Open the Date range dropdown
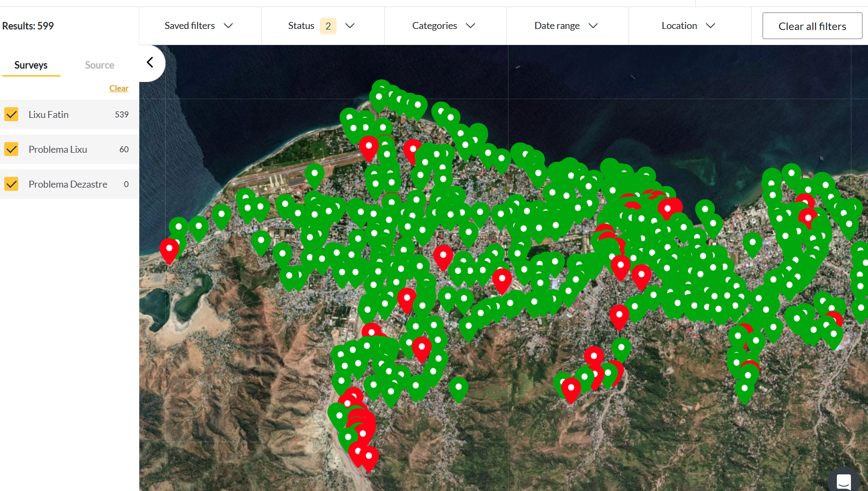Screen dimensions: 868x491 tap(566, 26)
